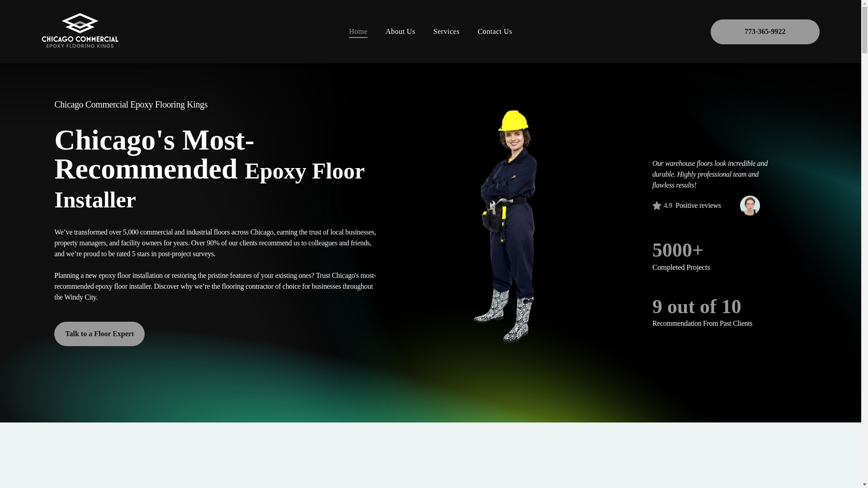868x488 pixels.
Task: Open the Home menu item
Action: [x=358, y=32]
